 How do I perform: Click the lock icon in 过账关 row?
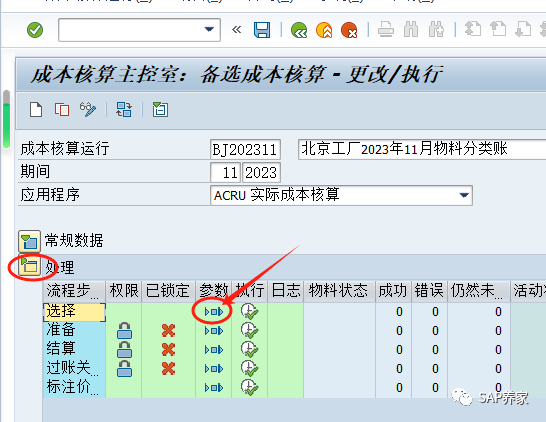point(124,368)
